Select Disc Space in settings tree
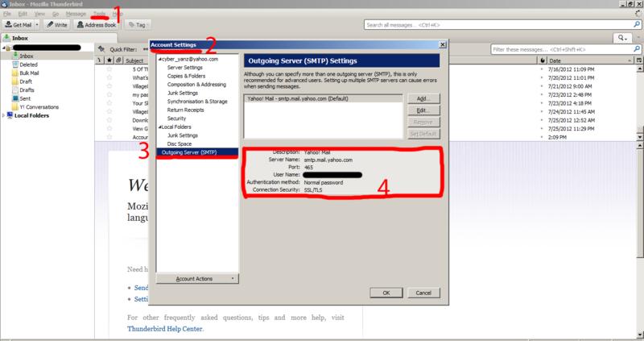 point(180,144)
